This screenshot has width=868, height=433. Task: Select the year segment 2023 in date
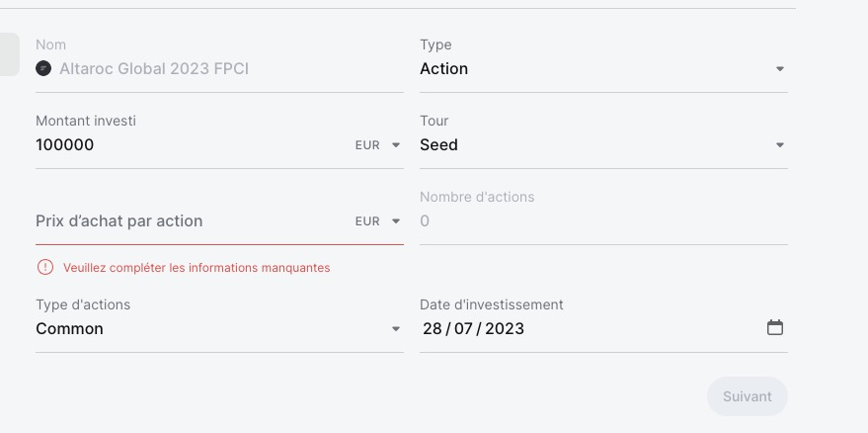click(505, 329)
